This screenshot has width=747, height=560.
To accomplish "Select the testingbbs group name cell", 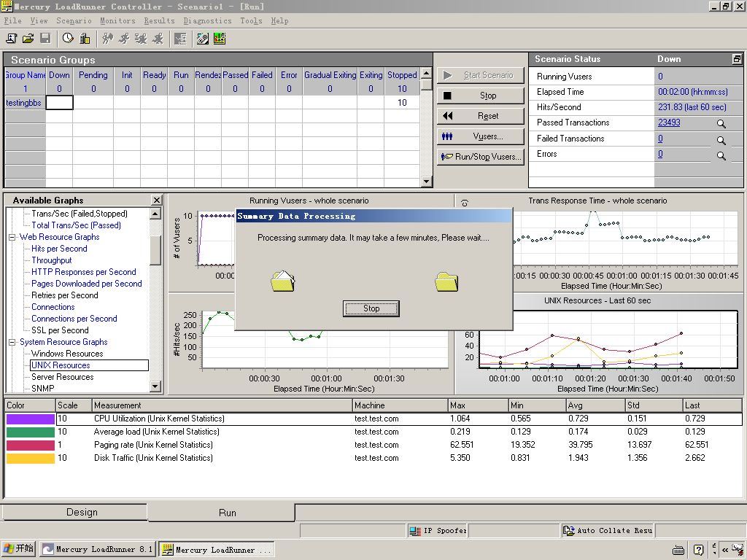I will pos(25,102).
